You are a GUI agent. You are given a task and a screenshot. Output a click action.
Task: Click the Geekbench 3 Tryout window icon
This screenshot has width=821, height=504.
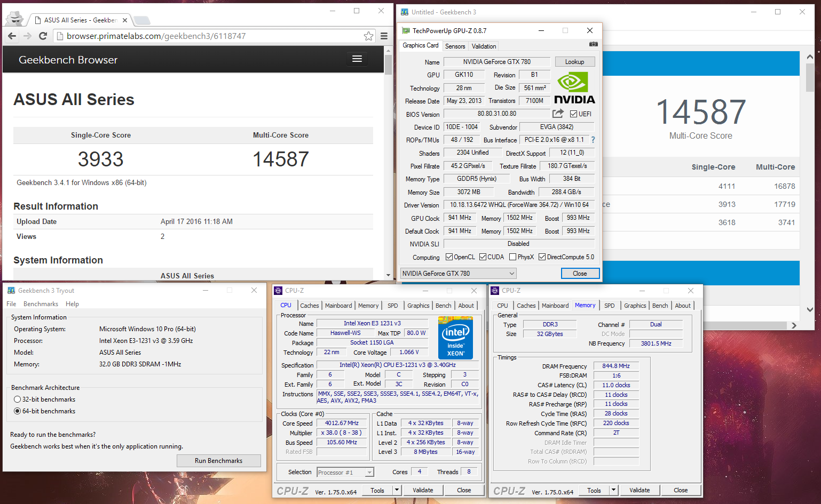click(x=11, y=291)
